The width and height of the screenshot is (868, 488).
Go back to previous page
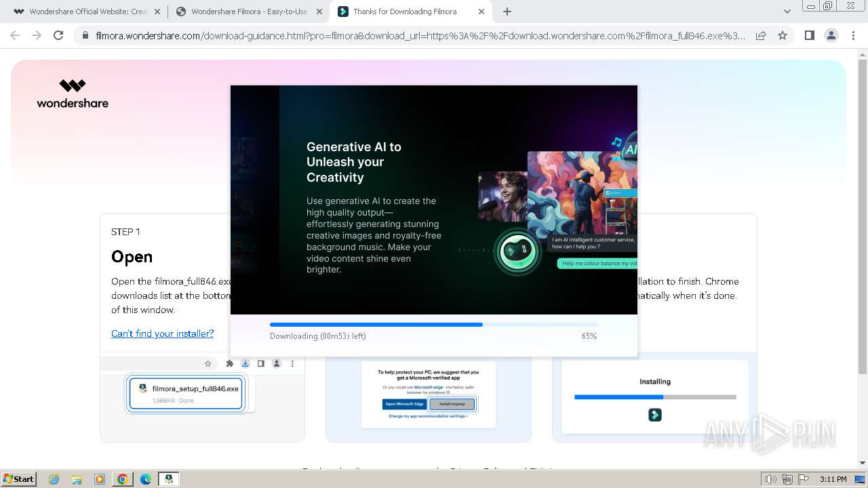point(15,35)
